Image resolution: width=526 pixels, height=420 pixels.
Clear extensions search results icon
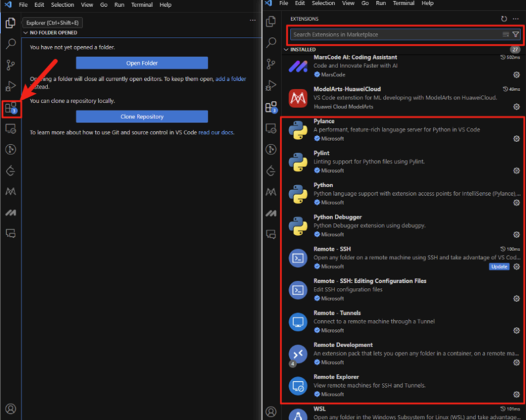[505, 34]
